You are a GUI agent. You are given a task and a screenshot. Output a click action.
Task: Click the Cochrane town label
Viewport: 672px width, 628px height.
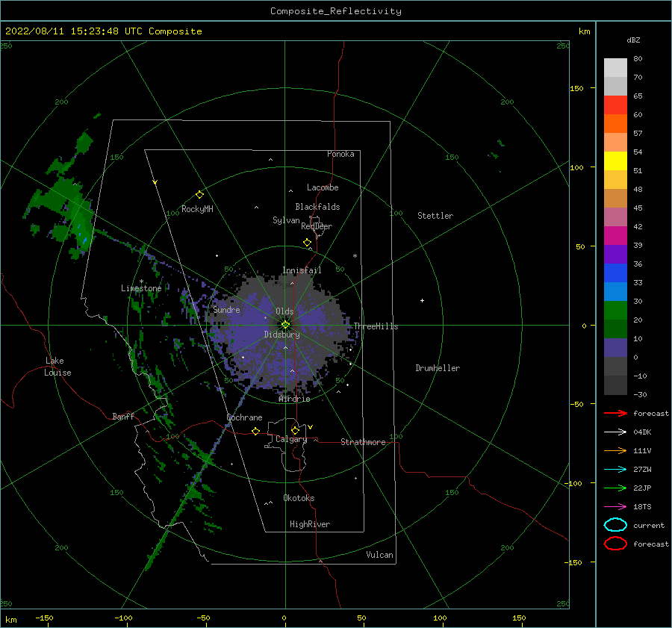(244, 417)
